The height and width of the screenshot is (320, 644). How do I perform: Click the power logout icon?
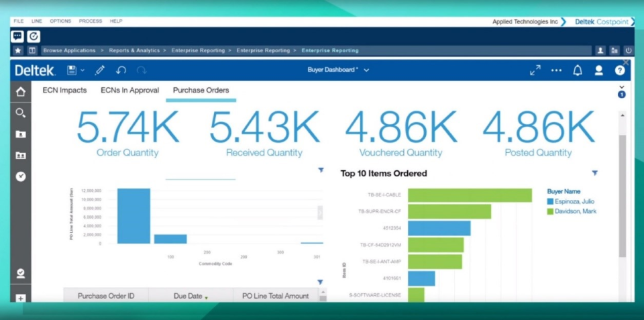pyautogui.click(x=629, y=50)
